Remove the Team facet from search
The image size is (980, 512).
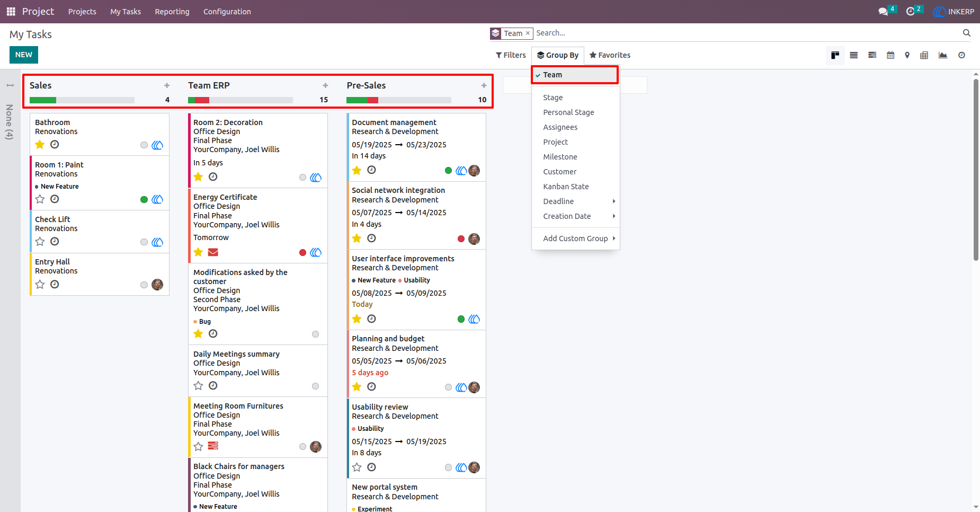coord(528,33)
